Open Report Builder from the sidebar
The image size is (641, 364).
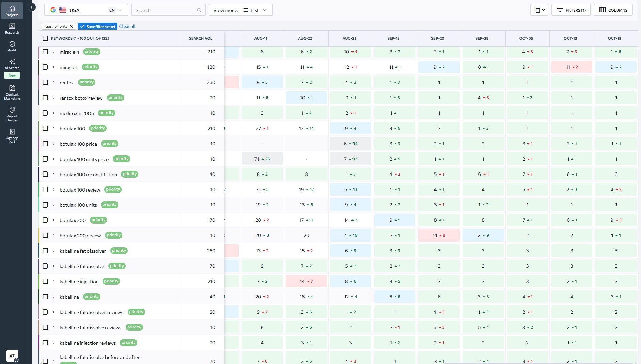pyautogui.click(x=12, y=114)
